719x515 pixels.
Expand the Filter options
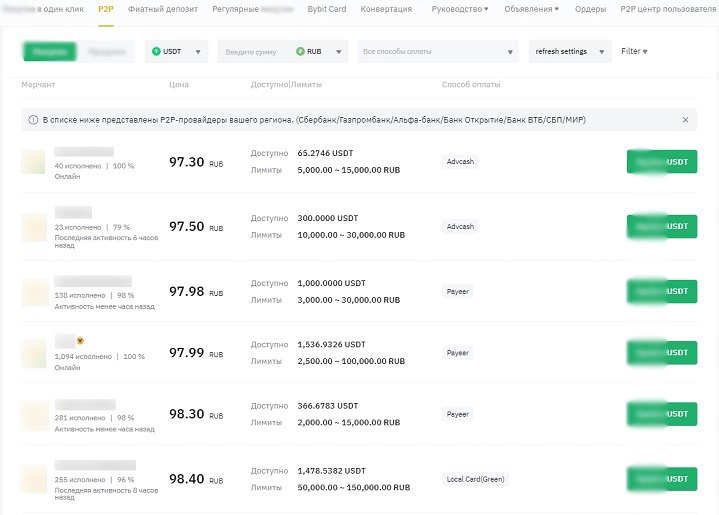coord(634,51)
